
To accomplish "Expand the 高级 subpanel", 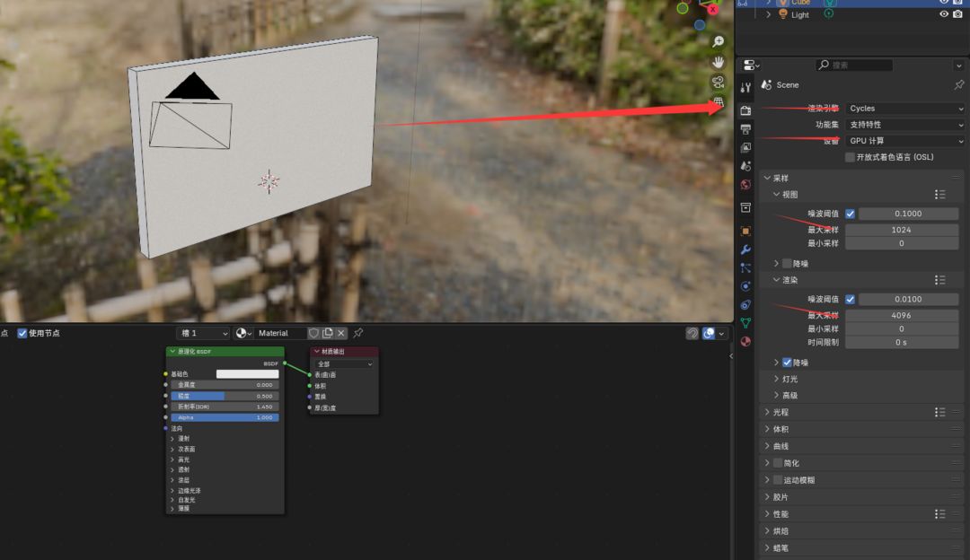I will tap(776, 396).
